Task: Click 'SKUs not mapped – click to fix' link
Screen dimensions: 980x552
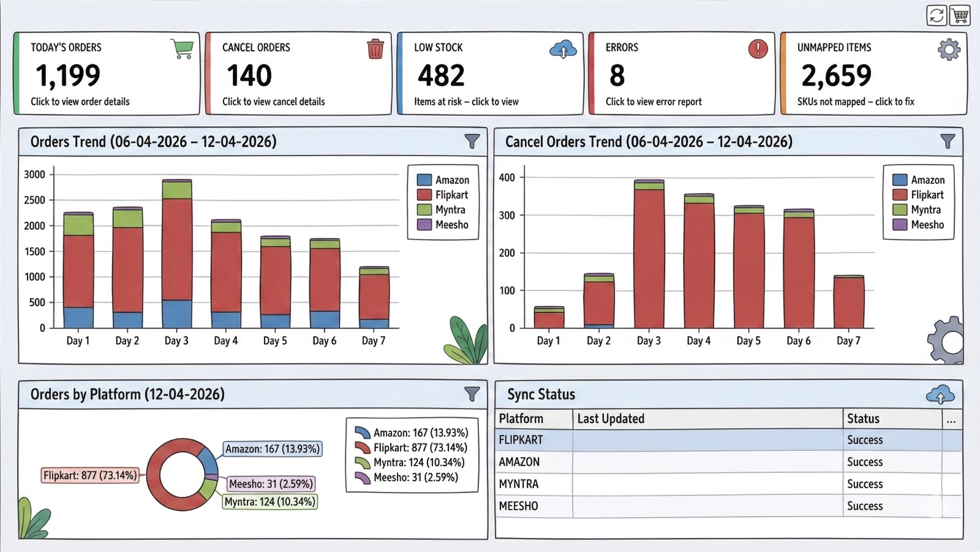Action: pyautogui.click(x=855, y=102)
